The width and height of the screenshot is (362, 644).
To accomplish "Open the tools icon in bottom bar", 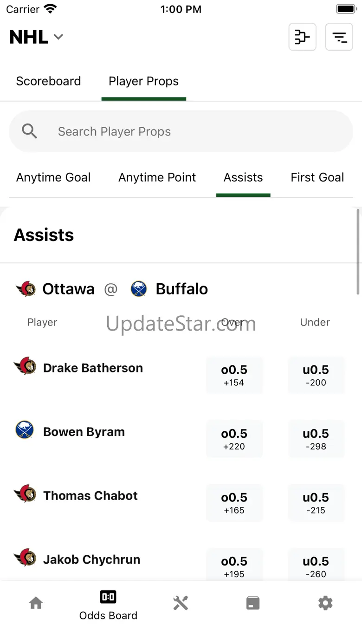I will 181,603.
